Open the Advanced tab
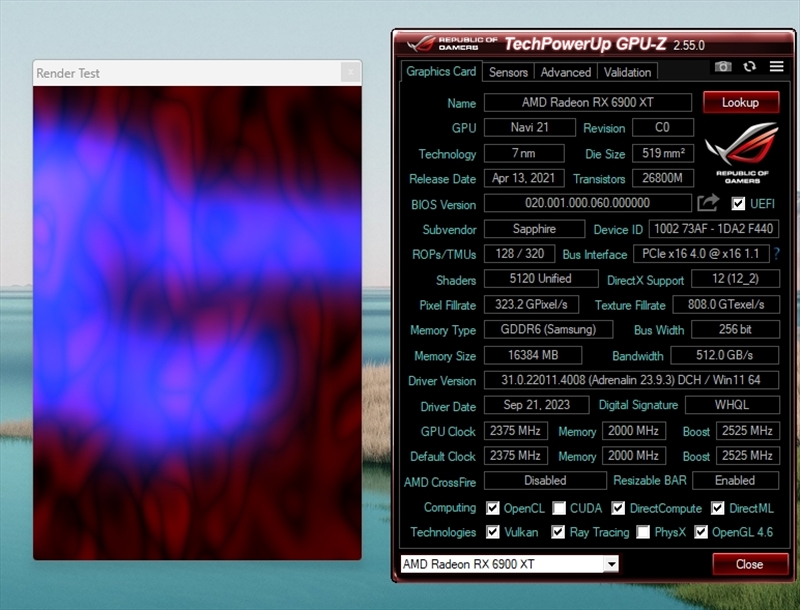This screenshot has height=610, width=800. [x=566, y=72]
